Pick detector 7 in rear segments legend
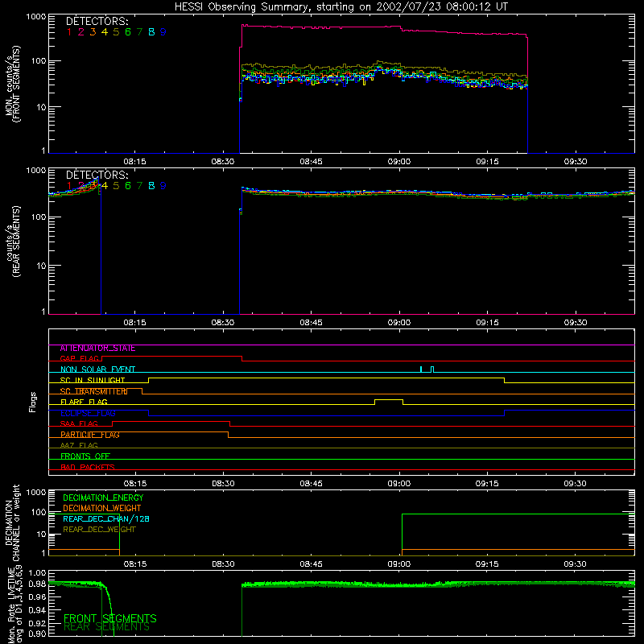 [x=139, y=186]
